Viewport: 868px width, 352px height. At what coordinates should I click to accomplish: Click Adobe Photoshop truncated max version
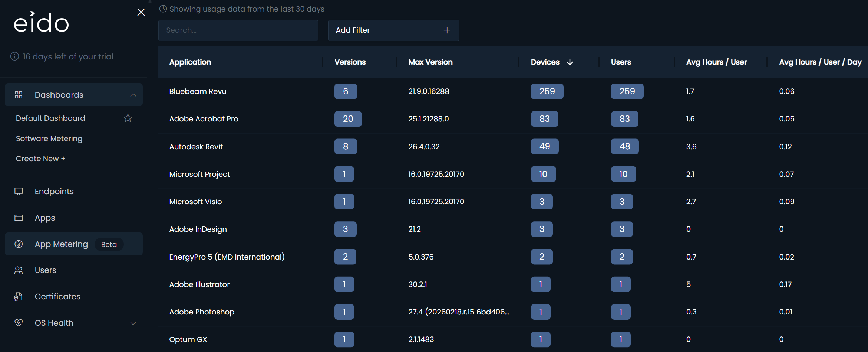click(459, 312)
